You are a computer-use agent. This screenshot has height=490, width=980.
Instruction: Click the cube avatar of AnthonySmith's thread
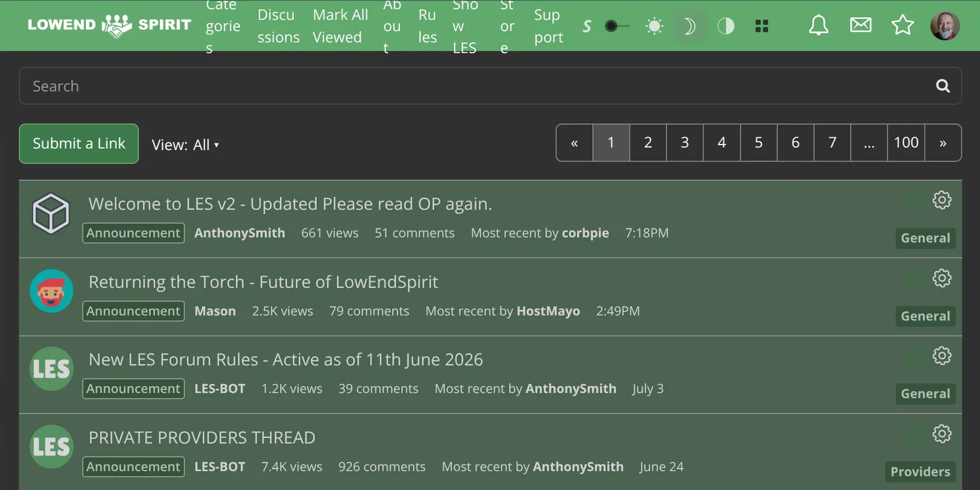[x=51, y=213]
